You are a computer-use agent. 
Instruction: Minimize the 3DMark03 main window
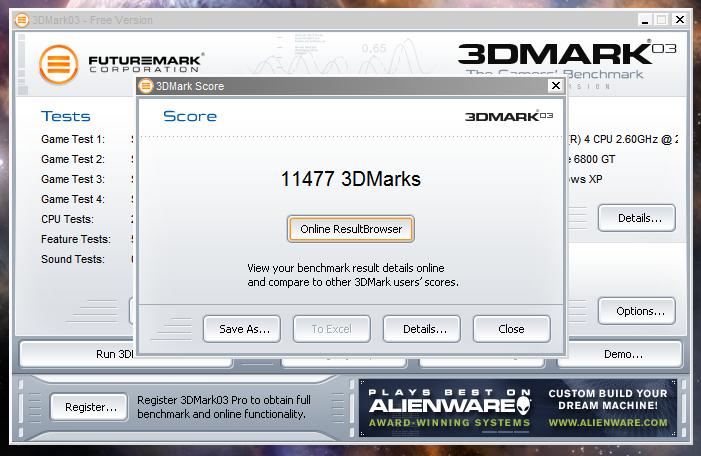645,20
